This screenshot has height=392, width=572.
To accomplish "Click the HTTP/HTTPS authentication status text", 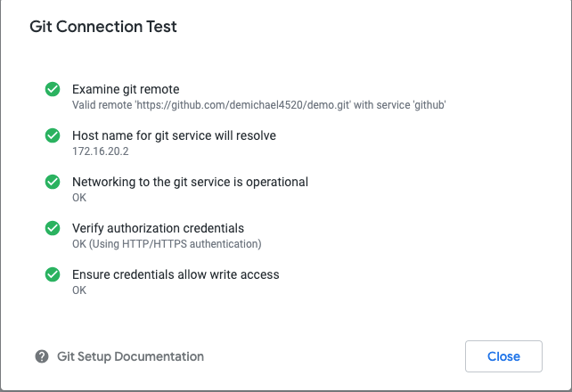I will click(x=167, y=243).
